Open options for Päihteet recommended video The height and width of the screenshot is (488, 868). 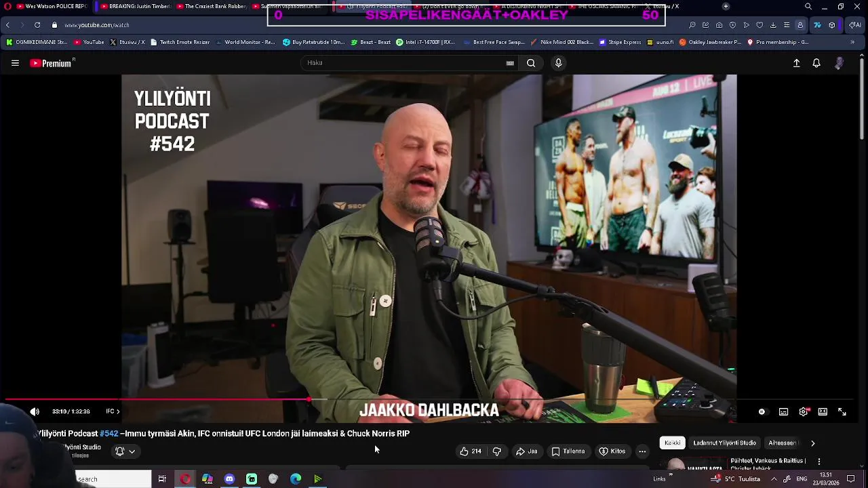819,462
